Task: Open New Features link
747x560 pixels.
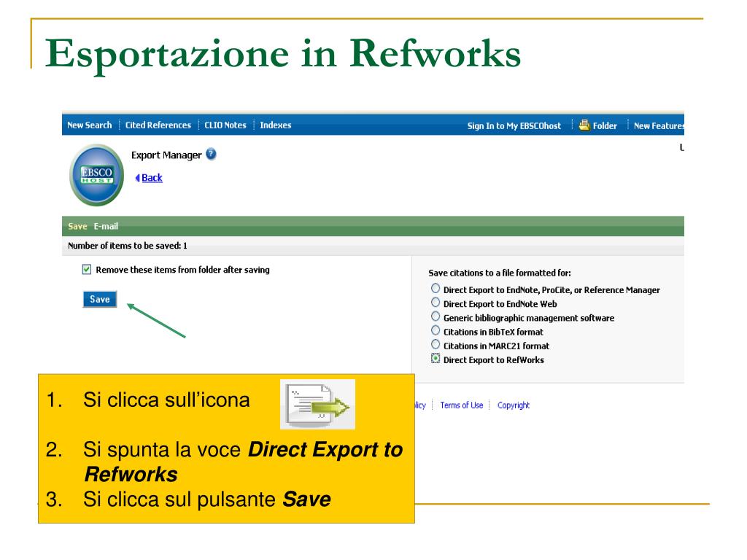Action: tap(659, 126)
